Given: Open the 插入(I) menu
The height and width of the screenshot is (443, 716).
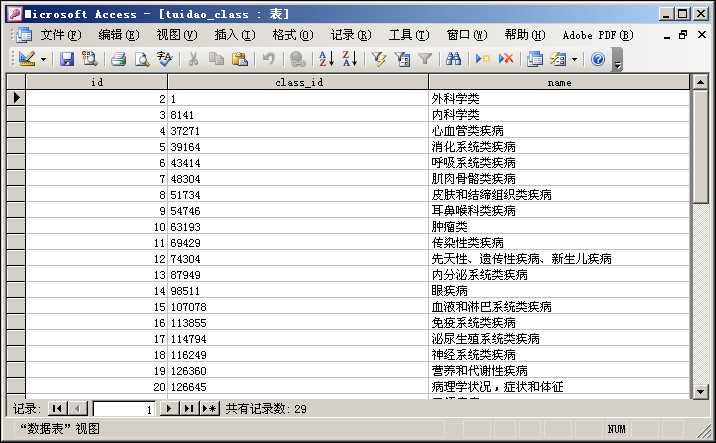Looking at the screenshot, I should (x=235, y=35).
